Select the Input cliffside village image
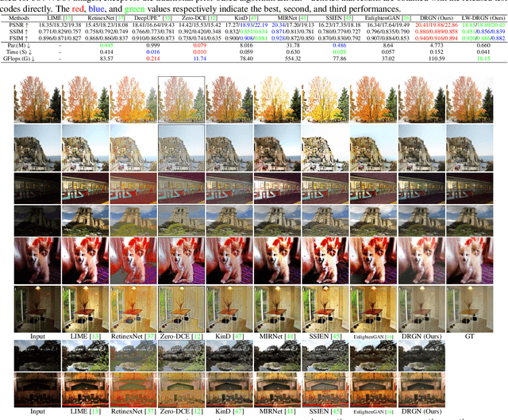Viewport: 508px width, 420px height. (x=37, y=148)
